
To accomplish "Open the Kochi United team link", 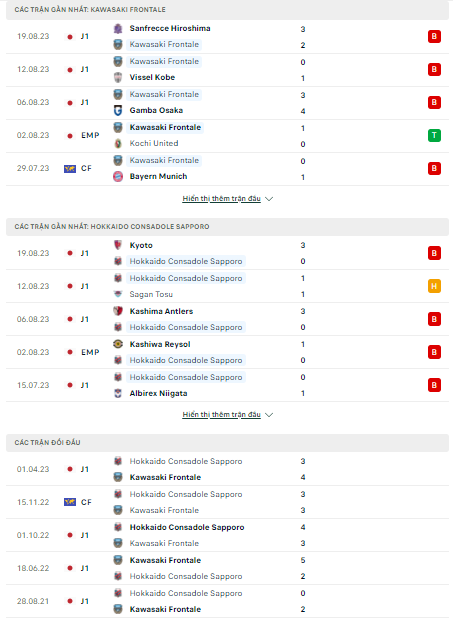I will pyautogui.click(x=154, y=143).
